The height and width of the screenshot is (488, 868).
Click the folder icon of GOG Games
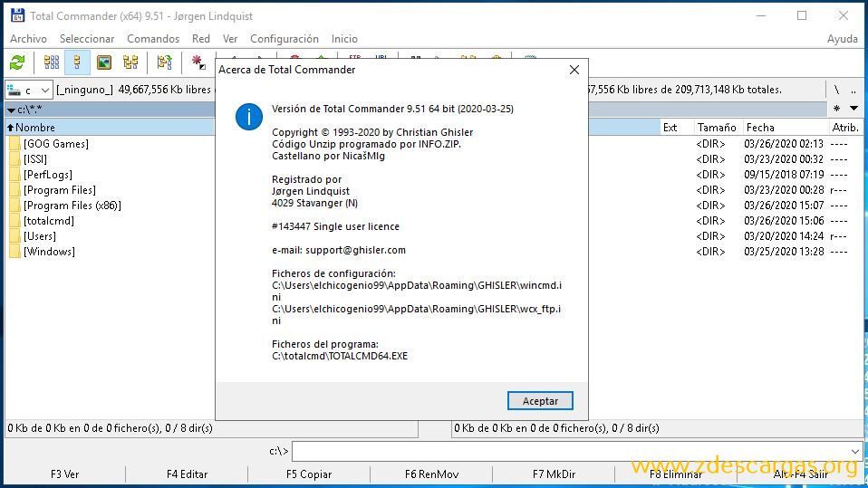click(14, 144)
